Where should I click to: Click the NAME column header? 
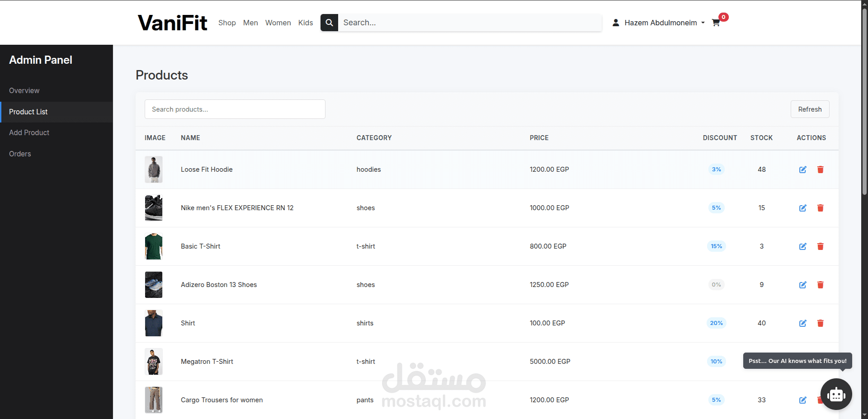point(190,138)
